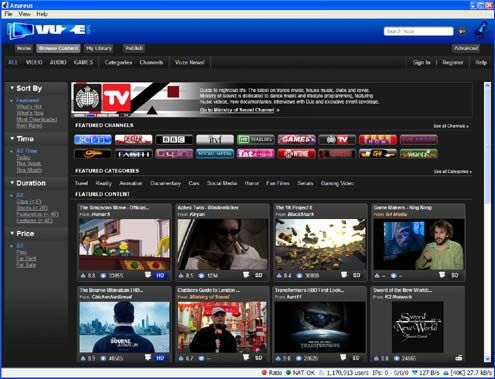
Task: Click the comment icon on Aphex Twin card
Action: click(x=246, y=275)
